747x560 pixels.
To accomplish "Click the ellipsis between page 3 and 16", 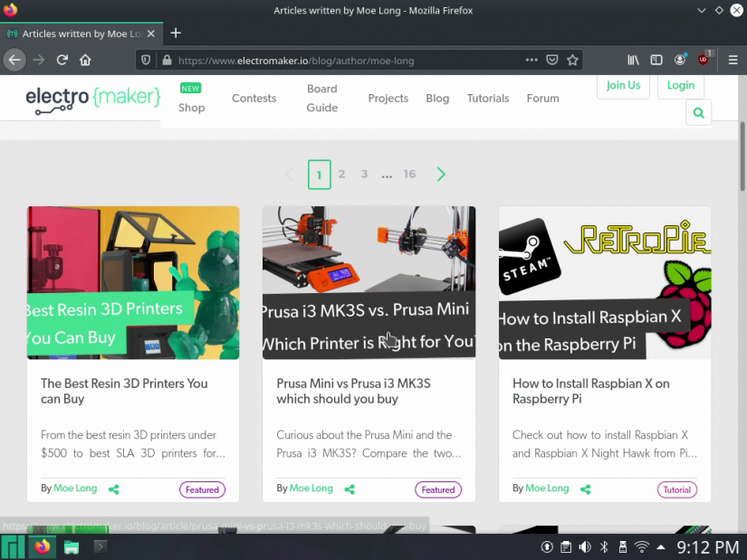I will 387,174.
